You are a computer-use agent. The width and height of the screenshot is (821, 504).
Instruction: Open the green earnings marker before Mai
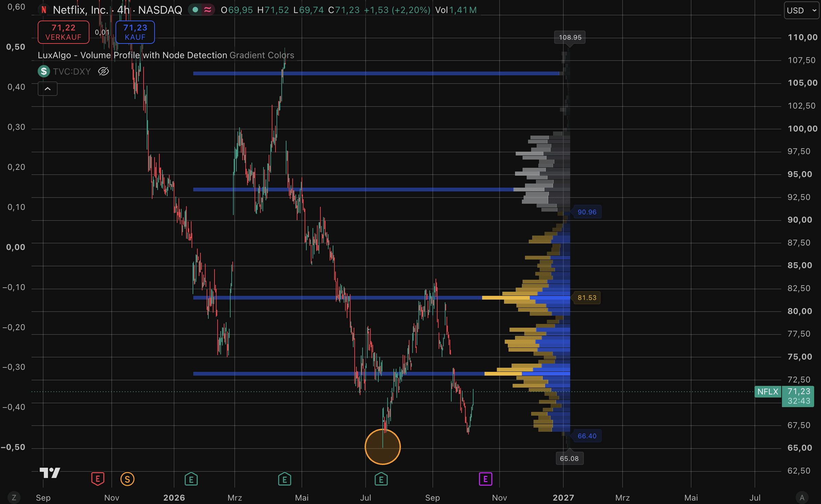[284, 479]
